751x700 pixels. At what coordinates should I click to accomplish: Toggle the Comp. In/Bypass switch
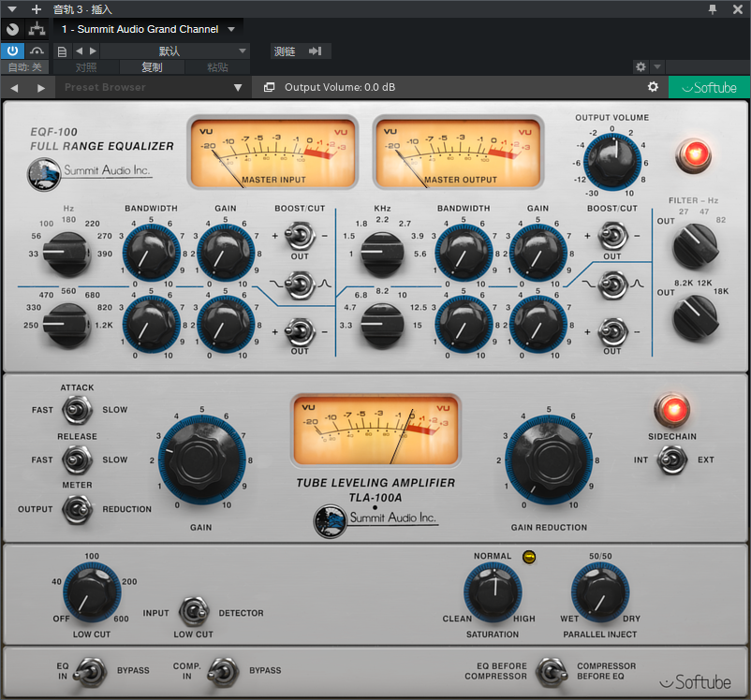click(223, 671)
